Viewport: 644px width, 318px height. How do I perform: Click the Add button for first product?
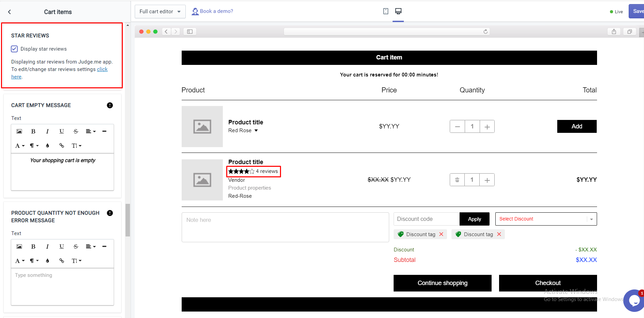click(x=577, y=126)
